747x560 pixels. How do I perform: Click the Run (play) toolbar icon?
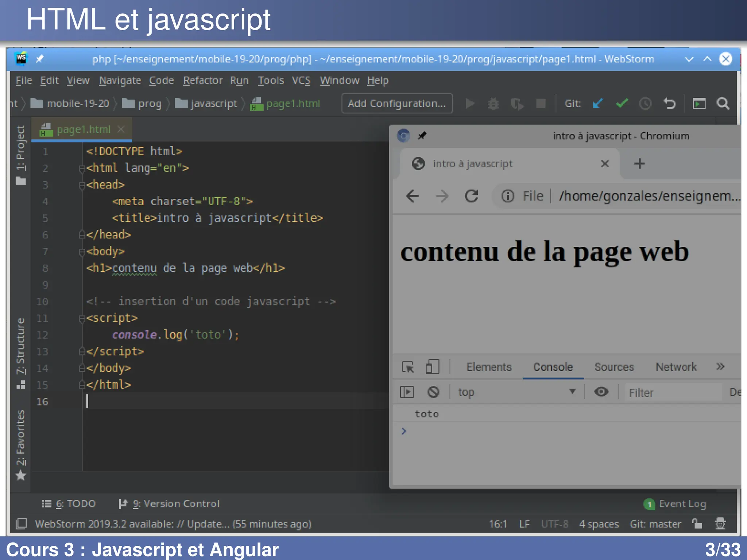[x=470, y=104]
